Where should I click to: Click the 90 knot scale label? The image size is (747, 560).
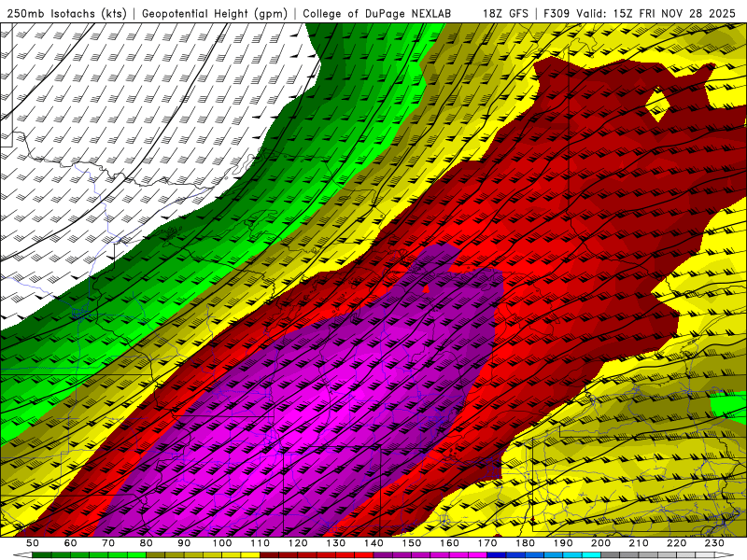(184, 543)
